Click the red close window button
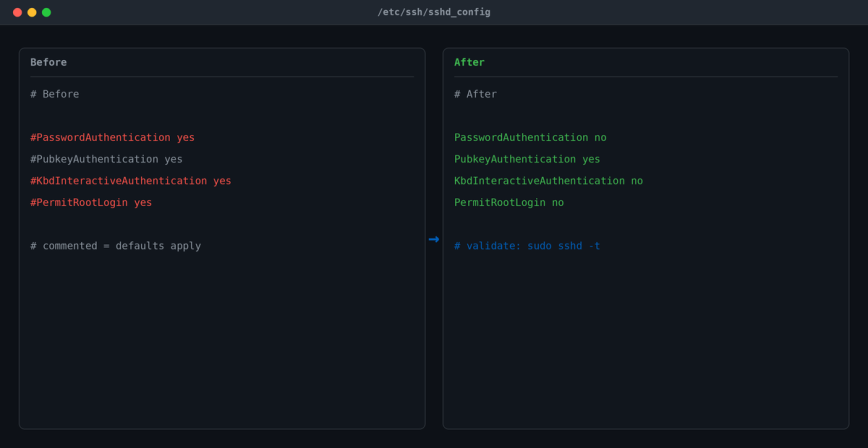The width and height of the screenshot is (868, 448). click(x=17, y=12)
